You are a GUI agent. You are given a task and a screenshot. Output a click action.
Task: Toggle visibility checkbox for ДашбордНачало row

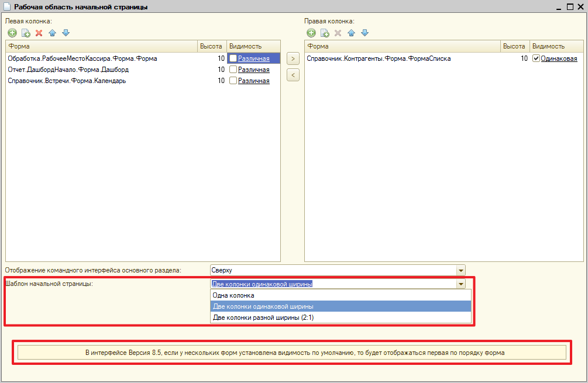pyautogui.click(x=233, y=70)
